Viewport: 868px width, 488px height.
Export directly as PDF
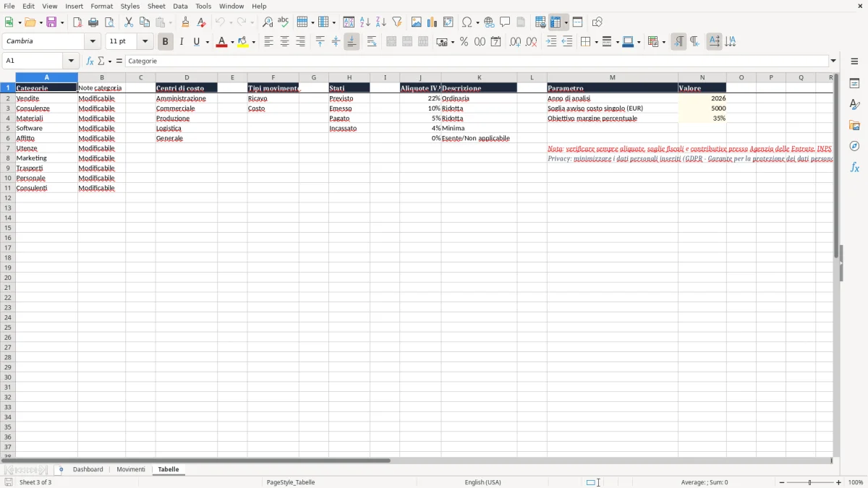(77, 22)
